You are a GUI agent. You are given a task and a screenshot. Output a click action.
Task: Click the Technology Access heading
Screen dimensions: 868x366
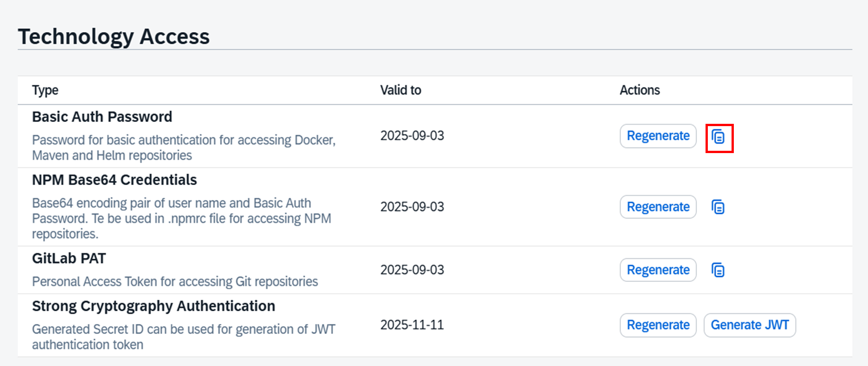tap(115, 37)
